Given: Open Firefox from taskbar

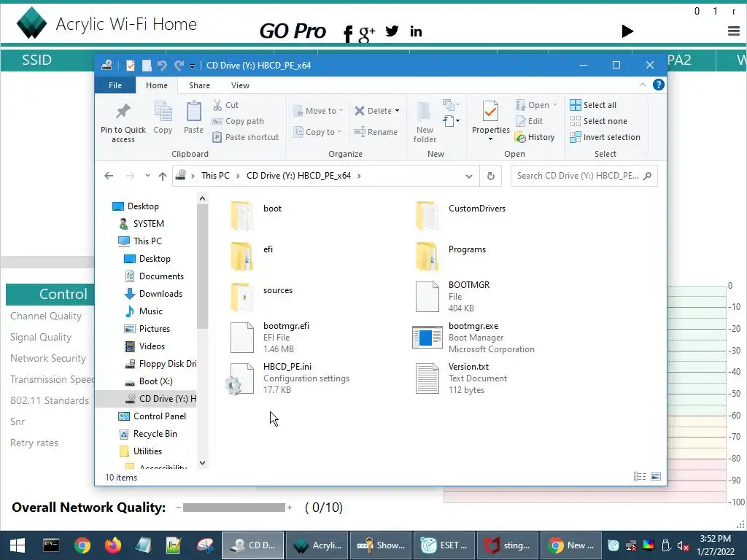Looking at the screenshot, I should (x=113, y=545).
